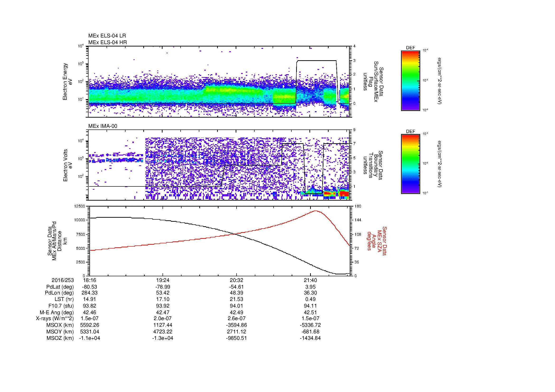555x392 pixels.
Task: Click the 'PdLat (deg)' row label
Action: coord(60,287)
